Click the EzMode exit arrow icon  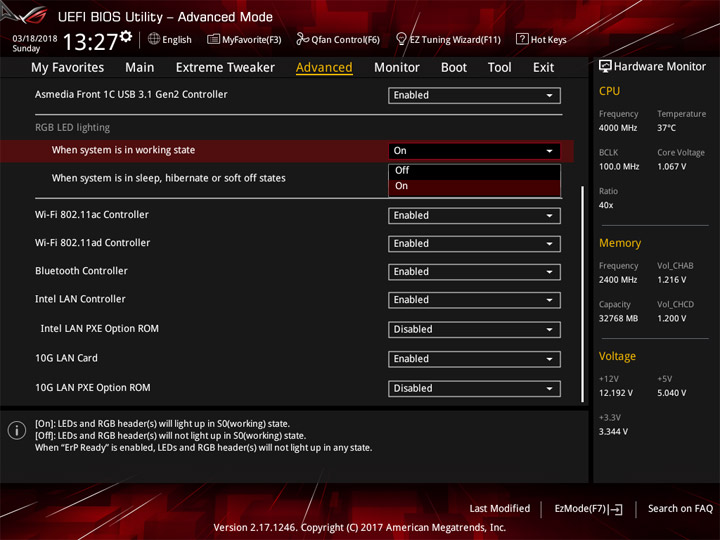point(615,509)
